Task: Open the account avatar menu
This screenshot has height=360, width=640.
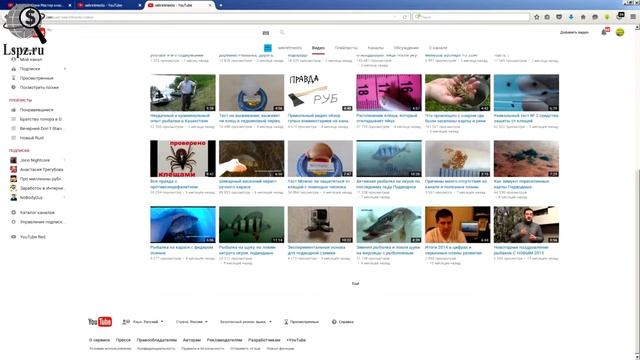Action: click(x=620, y=32)
